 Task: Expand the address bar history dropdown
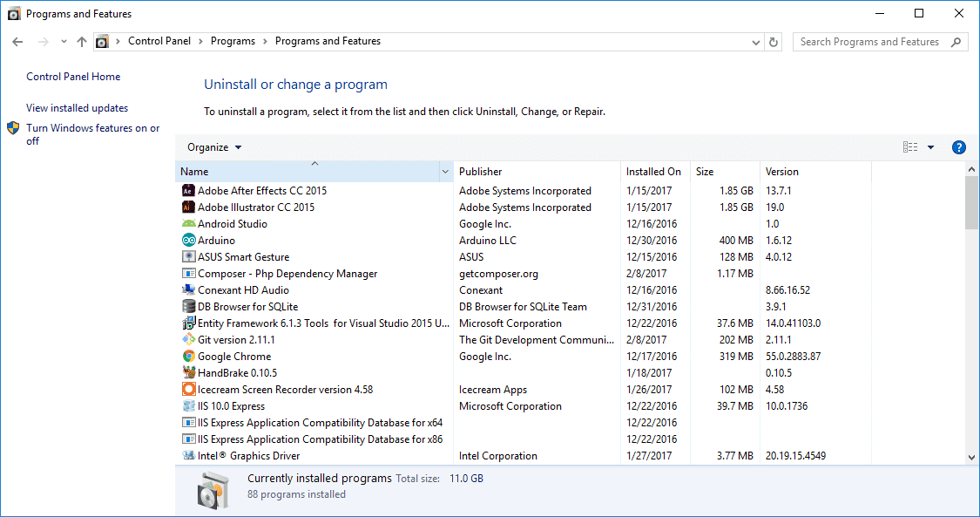point(755,42)
